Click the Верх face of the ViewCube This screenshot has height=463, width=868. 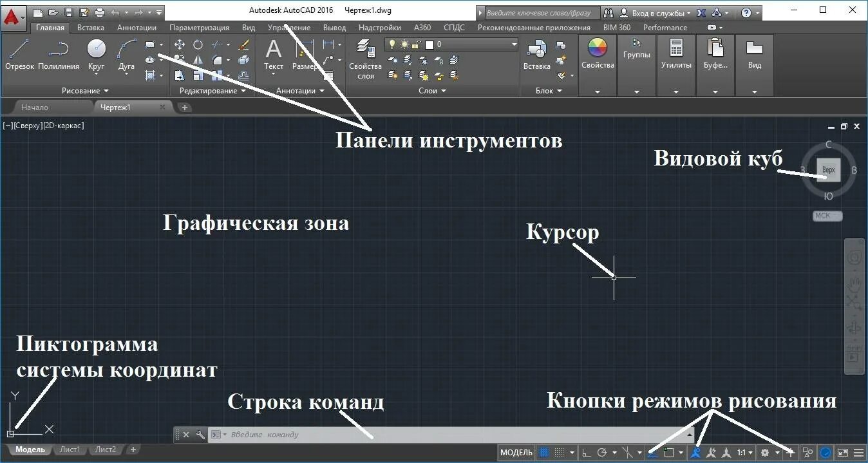coord(829,170)
